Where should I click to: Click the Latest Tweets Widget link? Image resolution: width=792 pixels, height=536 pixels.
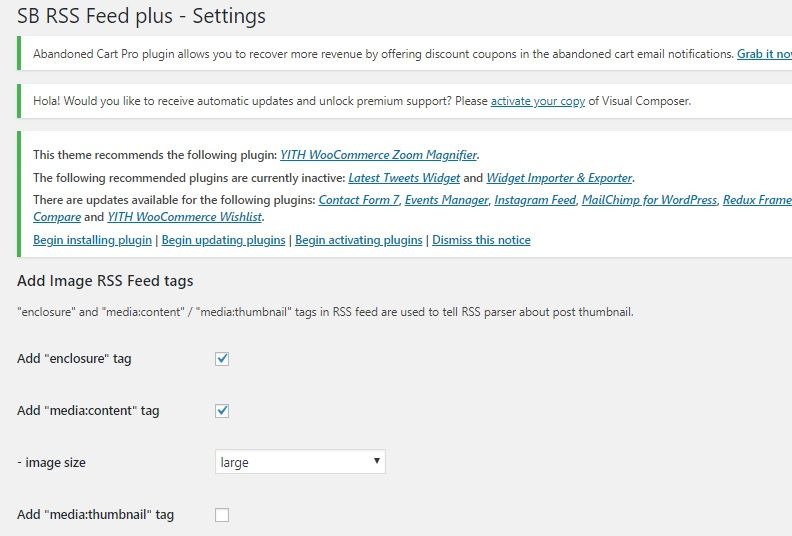point(404,178)
